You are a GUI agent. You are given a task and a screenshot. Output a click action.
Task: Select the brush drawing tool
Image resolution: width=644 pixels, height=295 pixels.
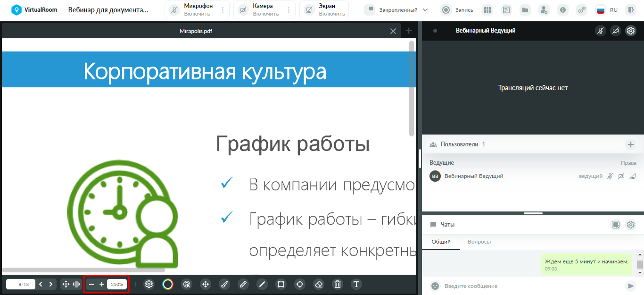coord(224,284)
